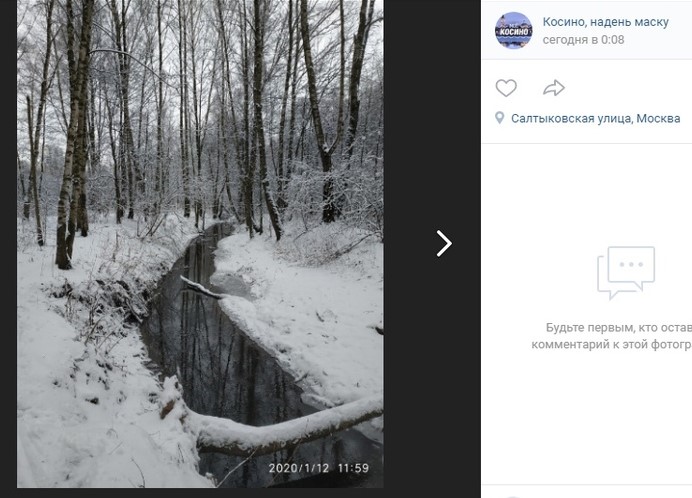This screenshot has width=692, height=498.
Task: Click the location pin icon
Action: [500, 118]
